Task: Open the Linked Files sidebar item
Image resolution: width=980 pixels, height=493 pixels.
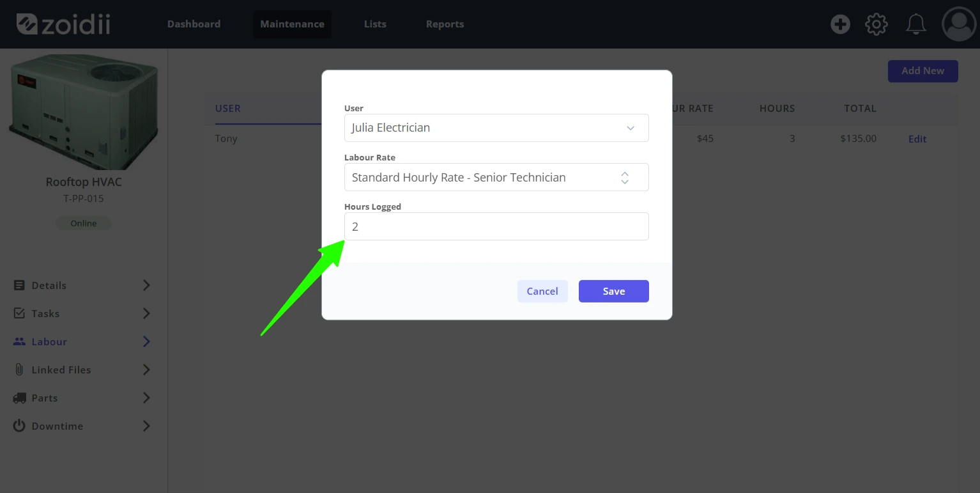Action: [x=83, y=370]
